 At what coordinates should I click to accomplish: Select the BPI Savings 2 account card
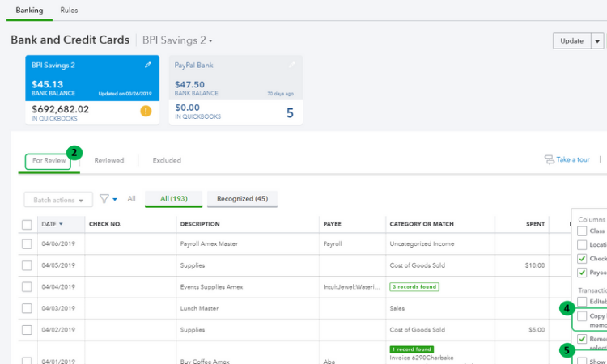click(x=92, y=90)
